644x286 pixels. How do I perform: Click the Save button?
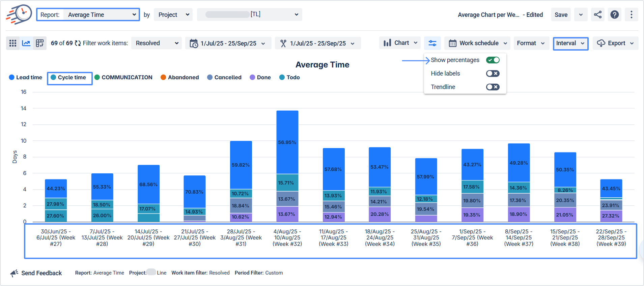[561, 15]
